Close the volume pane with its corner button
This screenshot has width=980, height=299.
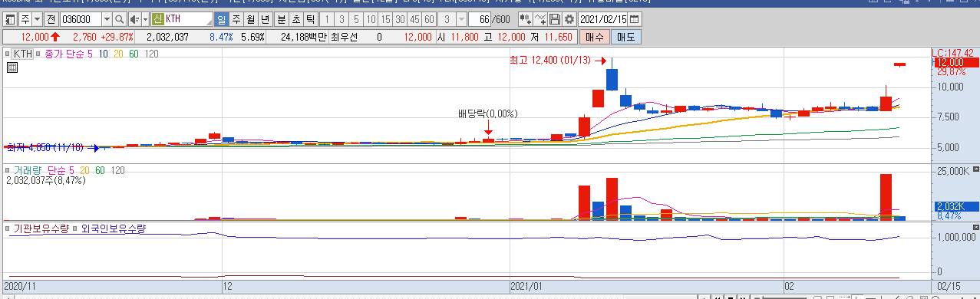click(975, 168)
